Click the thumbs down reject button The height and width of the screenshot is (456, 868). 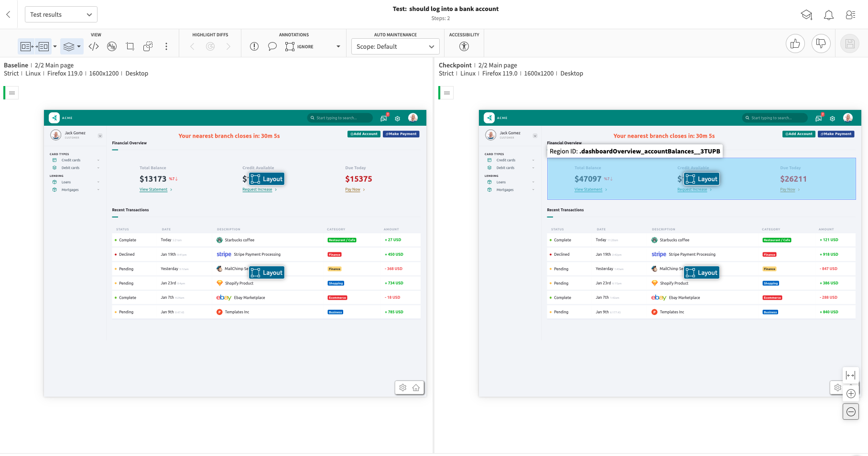pyautogui.click(x=821, y=44)
